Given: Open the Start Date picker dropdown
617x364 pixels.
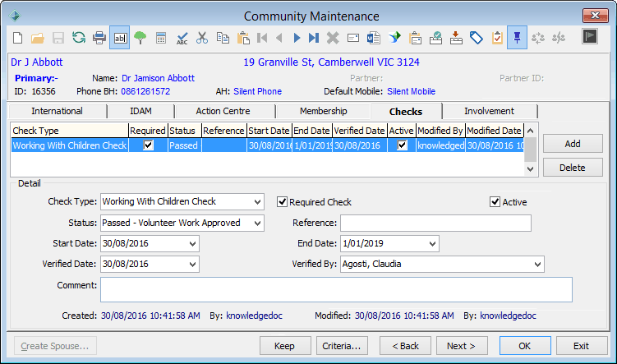Looking at the screenshot, I should [192, 243].
